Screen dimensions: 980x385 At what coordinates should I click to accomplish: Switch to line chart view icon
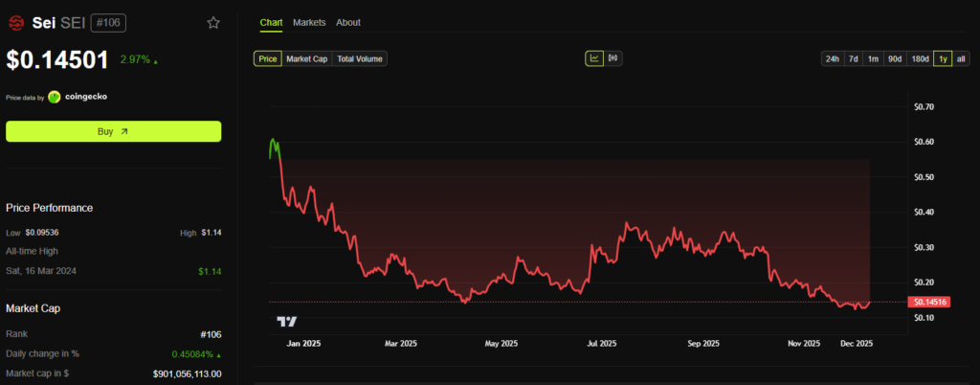point(594,58)
